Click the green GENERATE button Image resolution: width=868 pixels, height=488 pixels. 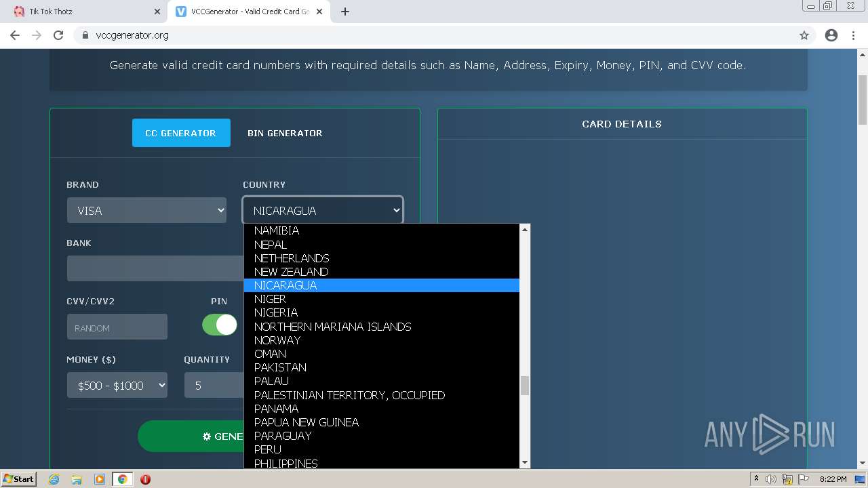[191, 436]
